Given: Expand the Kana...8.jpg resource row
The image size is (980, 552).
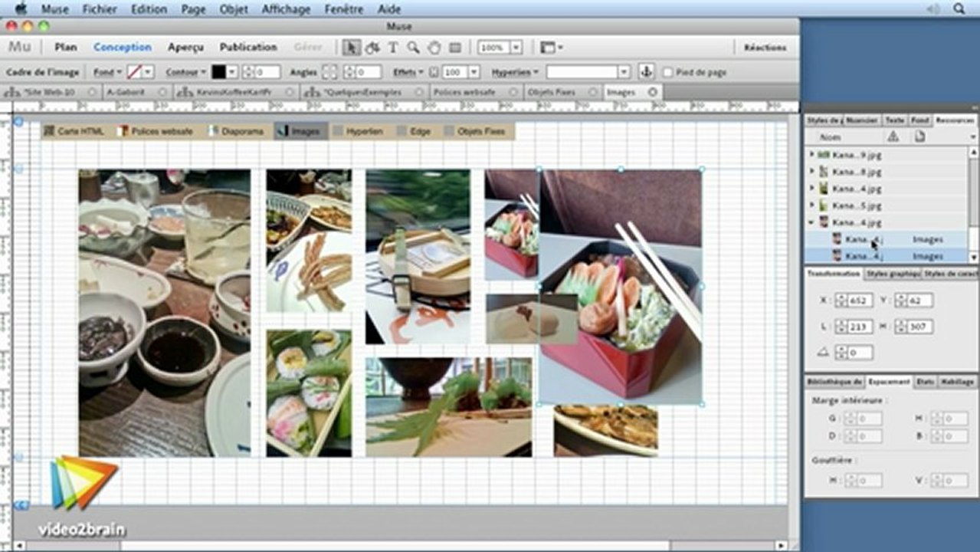Looking at the screenshot, I should tap(812, 171).
